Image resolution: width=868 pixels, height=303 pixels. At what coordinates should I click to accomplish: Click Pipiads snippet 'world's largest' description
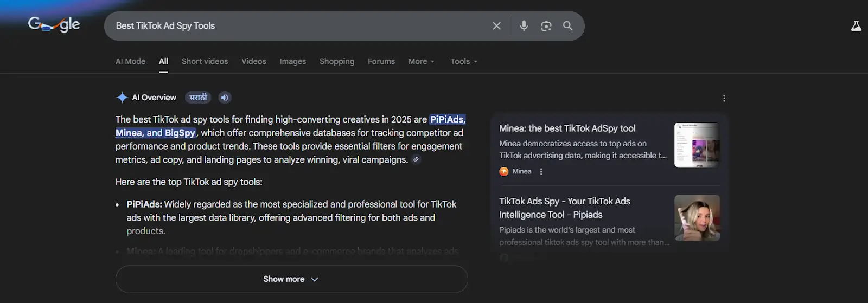[x=584, y=236]
